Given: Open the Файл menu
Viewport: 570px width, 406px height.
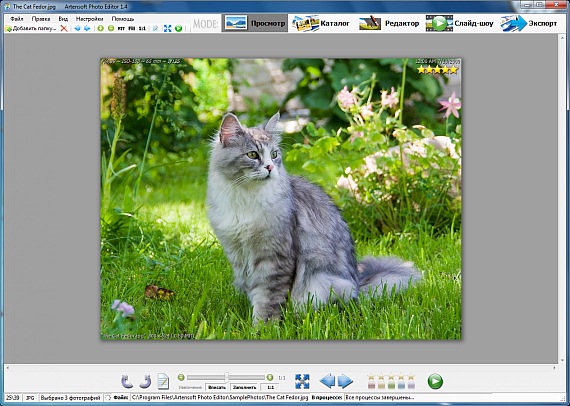Looking at the screenshot, I should click(17, 19).
